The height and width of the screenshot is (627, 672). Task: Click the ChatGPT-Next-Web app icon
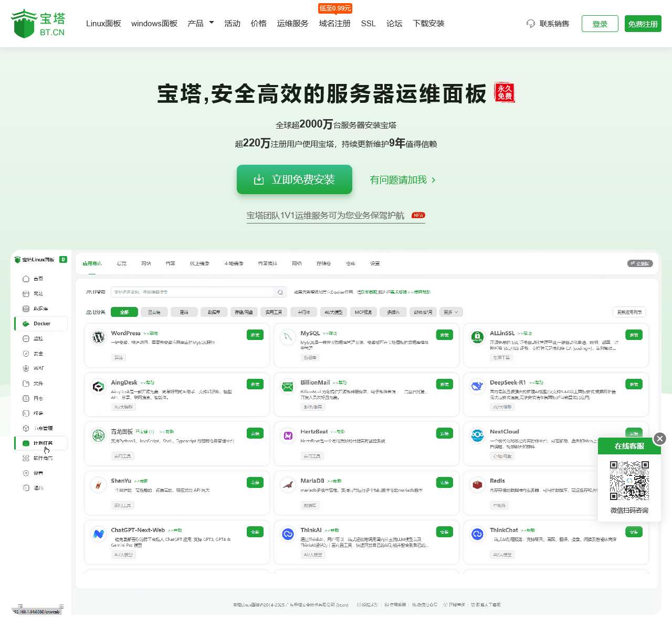pyautogui.click(x=99, y=534)
